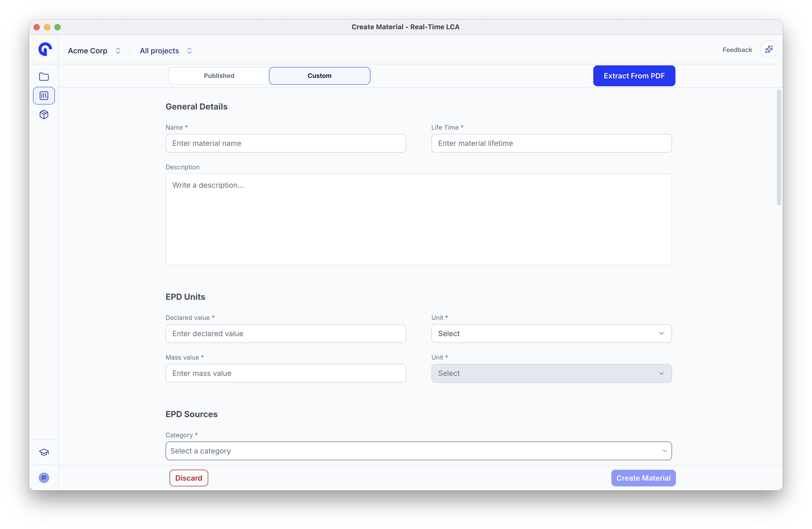The height and width of the screenshot is (529, 812).
Task: Open the JD user avatar
Action: (x=44, y=478)
